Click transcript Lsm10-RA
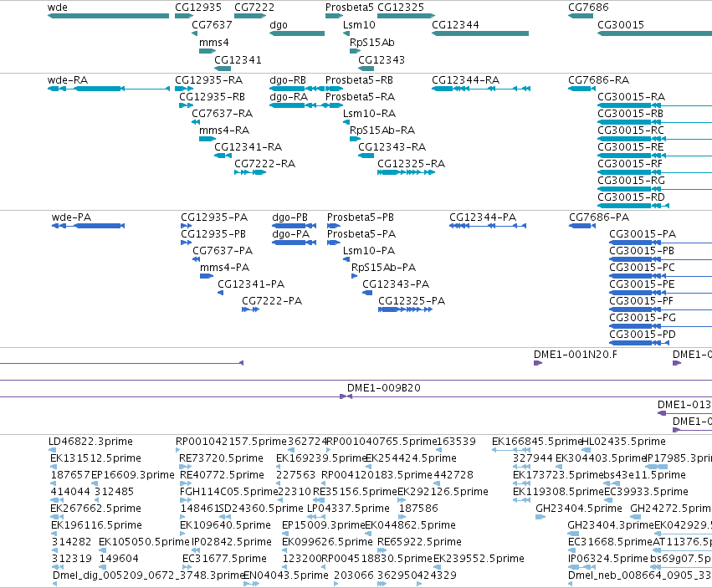Screen dimensions: 712x588 (x=346, y=122)
